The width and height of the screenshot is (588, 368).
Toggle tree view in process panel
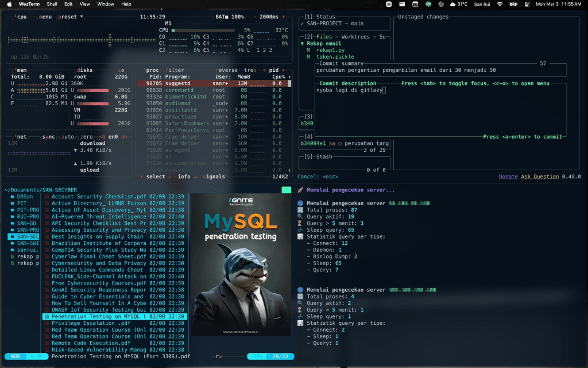point(250,70)
